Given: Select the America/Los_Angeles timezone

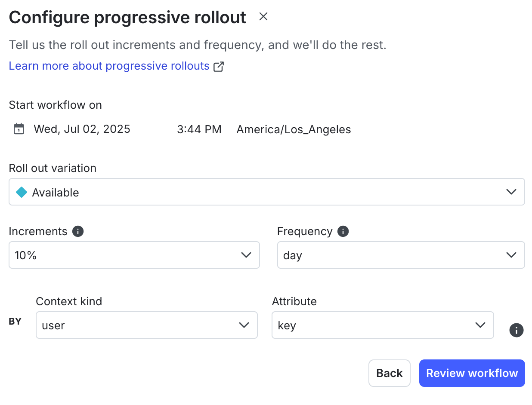Looking at the screenshot, I should tap(293, 129).
